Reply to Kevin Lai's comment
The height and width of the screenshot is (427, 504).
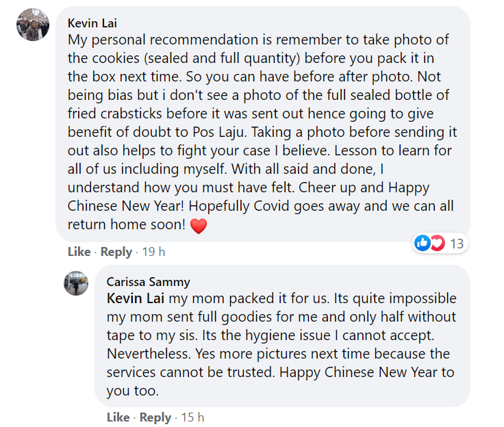[116, 252]
